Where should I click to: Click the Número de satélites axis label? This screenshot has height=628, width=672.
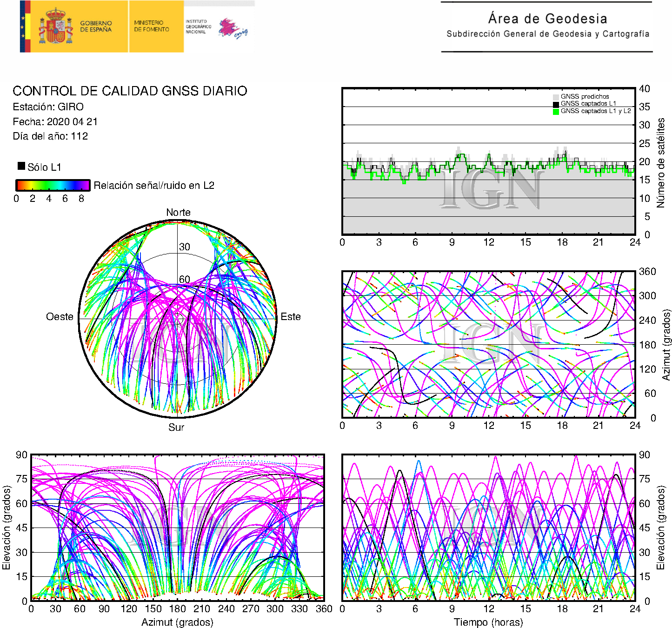660,162
